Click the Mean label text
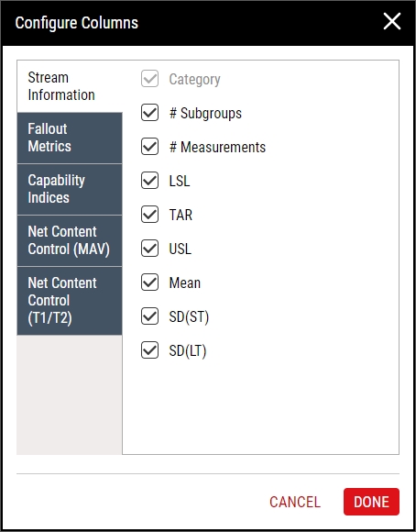The width and height of the screenshot is (416, 532). pyautogui.click(x=185, y=283)
